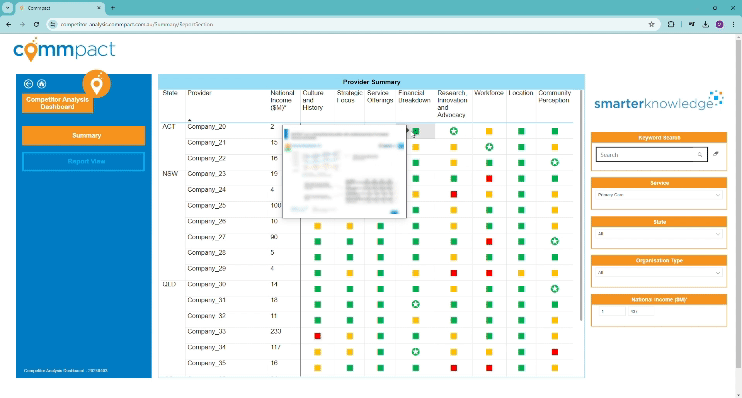This screenshot has height=398, width=742.
Task: Select the Company_33 provider row name
Action: [207, 331]
